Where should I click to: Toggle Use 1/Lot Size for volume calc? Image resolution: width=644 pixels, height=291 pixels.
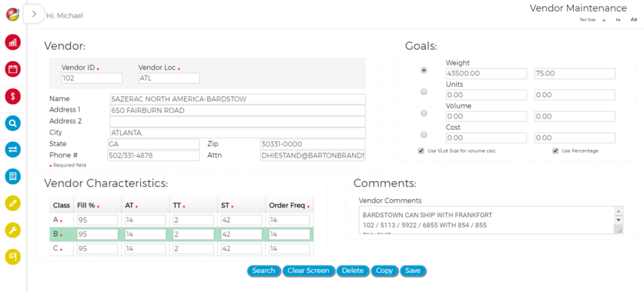[x=421, y=151]
